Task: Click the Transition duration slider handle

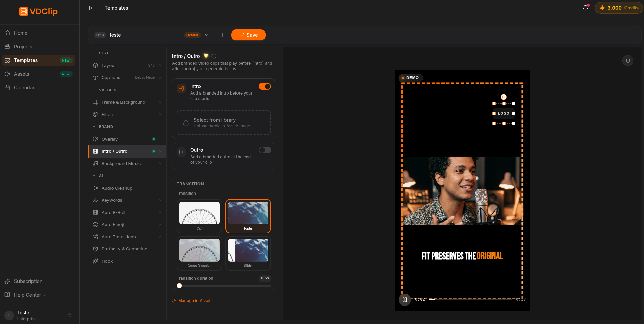Action: 179,286
